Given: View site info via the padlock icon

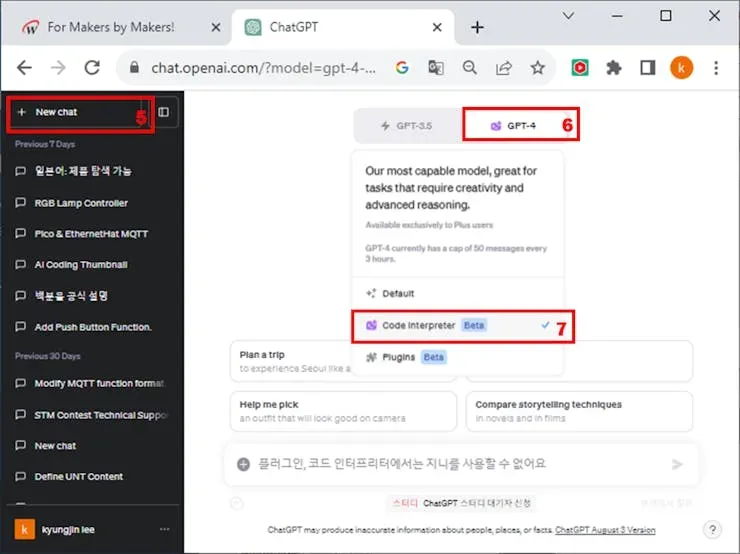Looking at the screenshot, I should point(134,67).
